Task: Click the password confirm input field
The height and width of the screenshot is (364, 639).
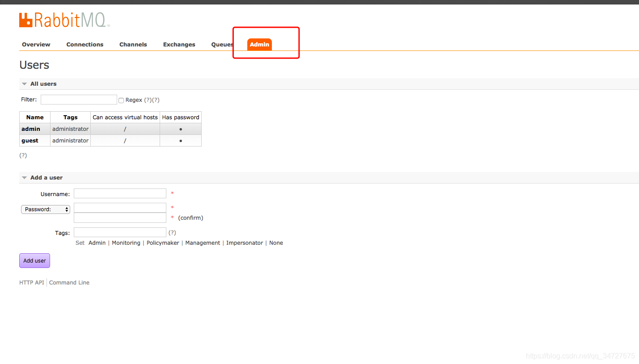Action: [120, 218]
